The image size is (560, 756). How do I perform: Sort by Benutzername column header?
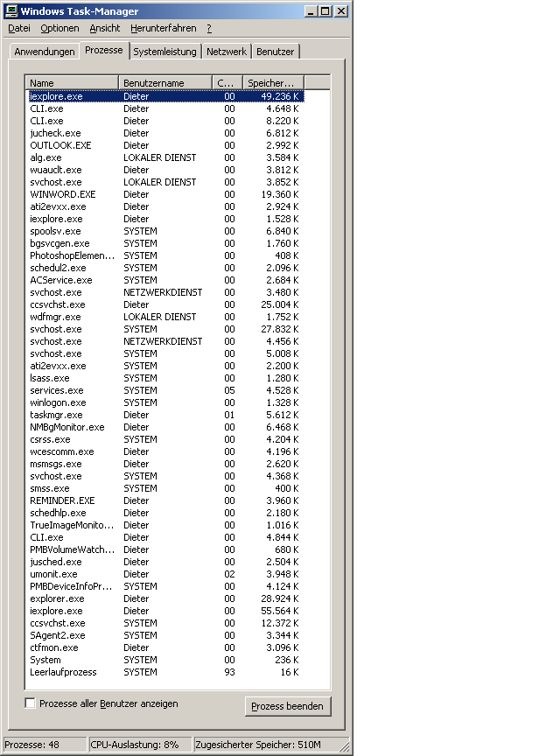point(165,83)
